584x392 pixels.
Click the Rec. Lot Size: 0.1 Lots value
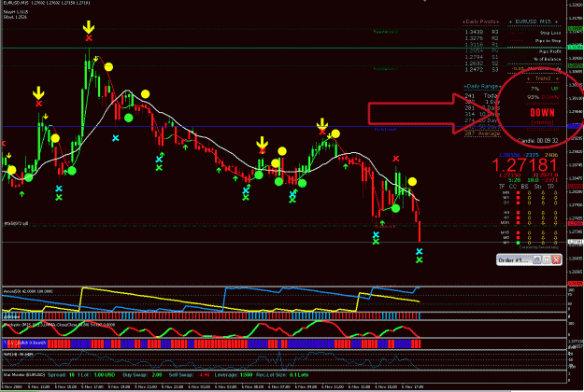(x=283, y=375)
